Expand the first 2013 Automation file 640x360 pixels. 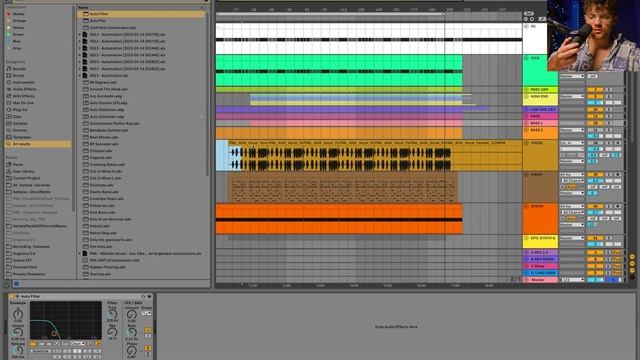80,35
